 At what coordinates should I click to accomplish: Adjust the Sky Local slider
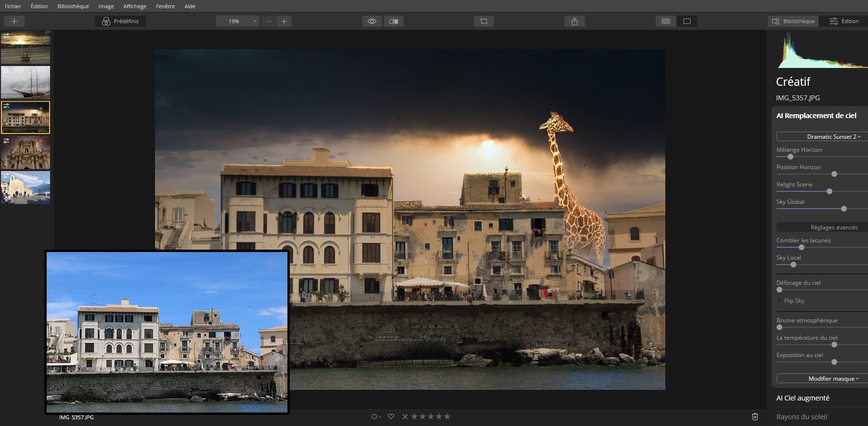pos(793,265)
